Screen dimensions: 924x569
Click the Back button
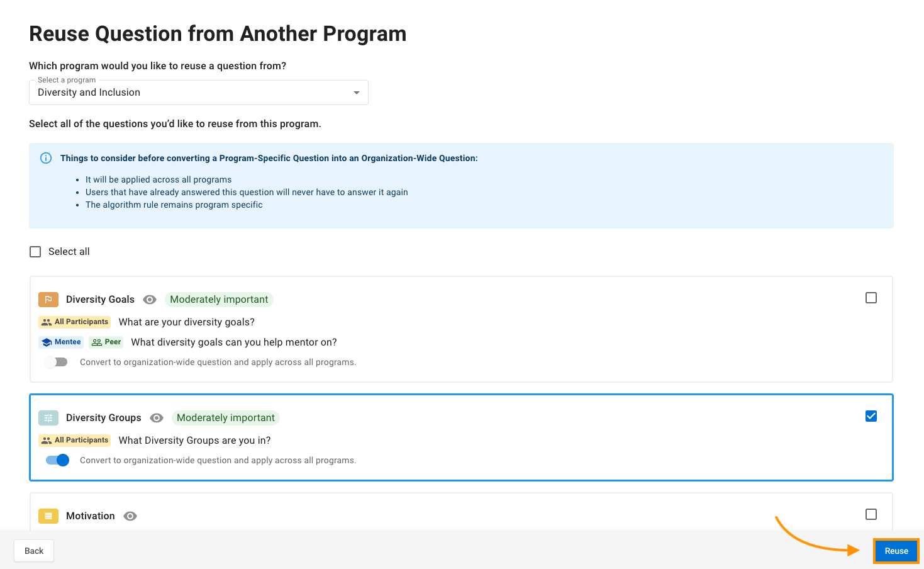coord(34,551)
